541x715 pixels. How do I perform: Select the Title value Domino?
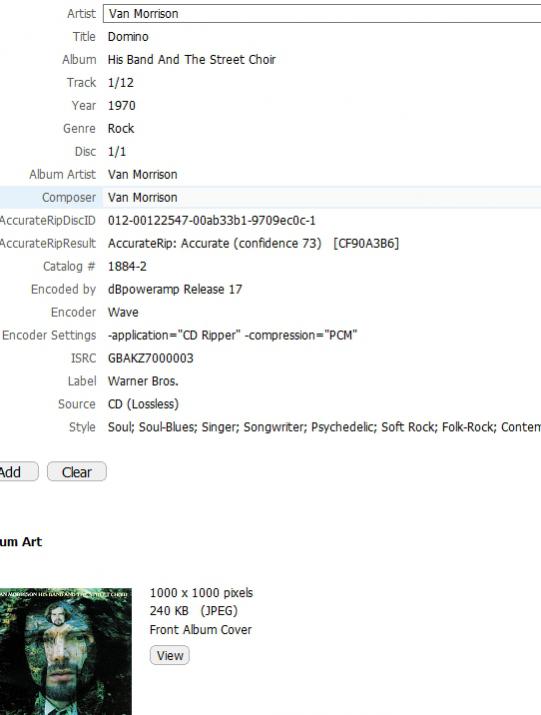[128, 37]
